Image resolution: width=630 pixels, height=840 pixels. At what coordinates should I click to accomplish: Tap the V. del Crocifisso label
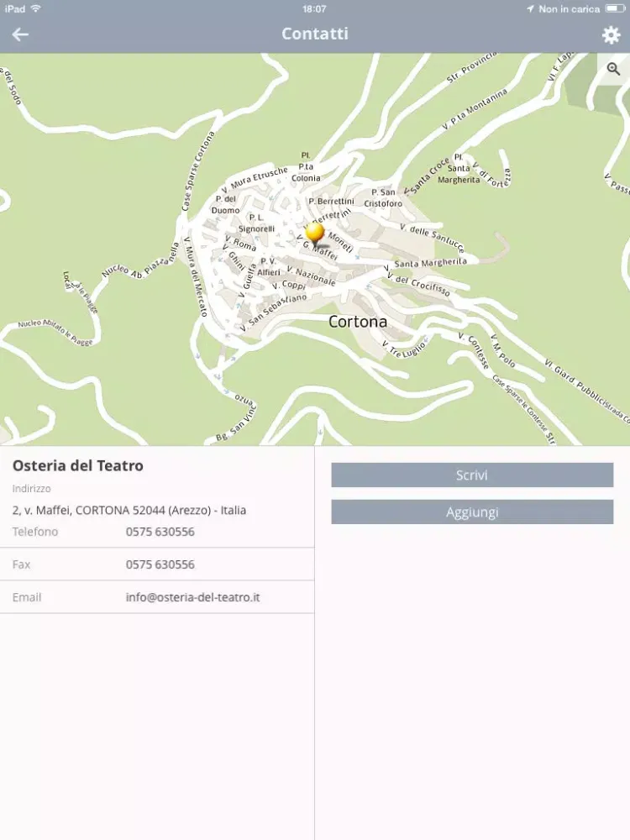[418, 285]
